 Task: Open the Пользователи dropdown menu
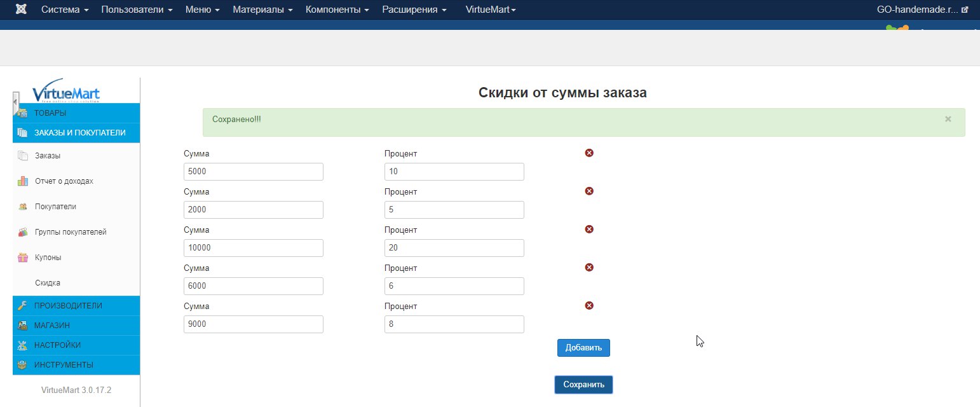[x=137, y=10]
